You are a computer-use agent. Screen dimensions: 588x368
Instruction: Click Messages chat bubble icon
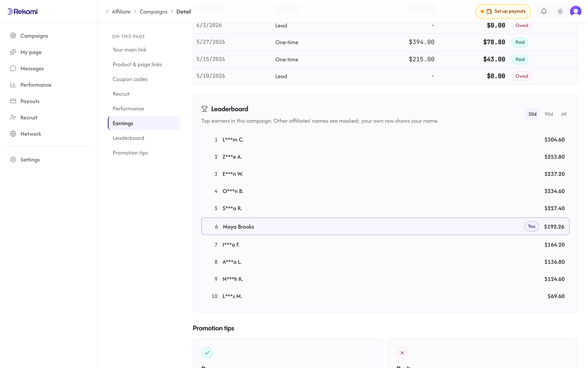click(x=13, y=68)
